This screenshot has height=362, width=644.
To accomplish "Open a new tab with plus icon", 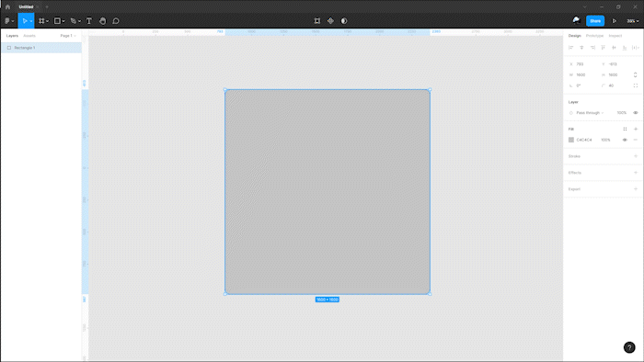I will pyautogui.click(x=47, y=7).
